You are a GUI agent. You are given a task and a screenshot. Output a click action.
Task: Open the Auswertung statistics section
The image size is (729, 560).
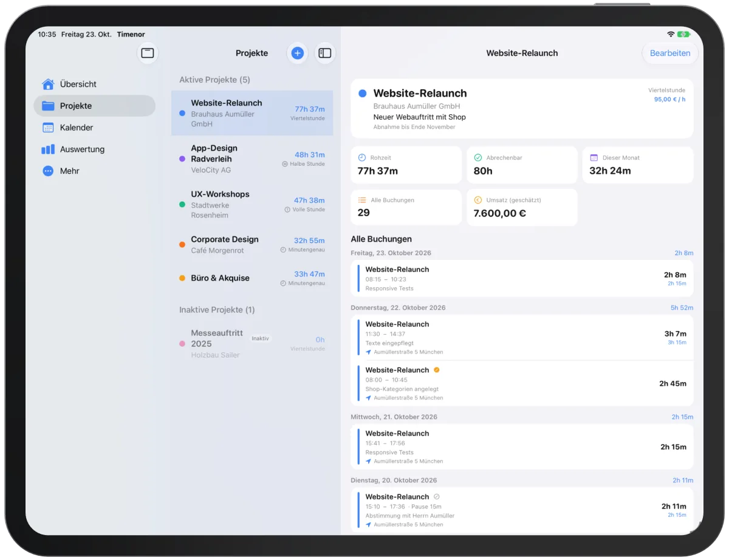(95, 149)
